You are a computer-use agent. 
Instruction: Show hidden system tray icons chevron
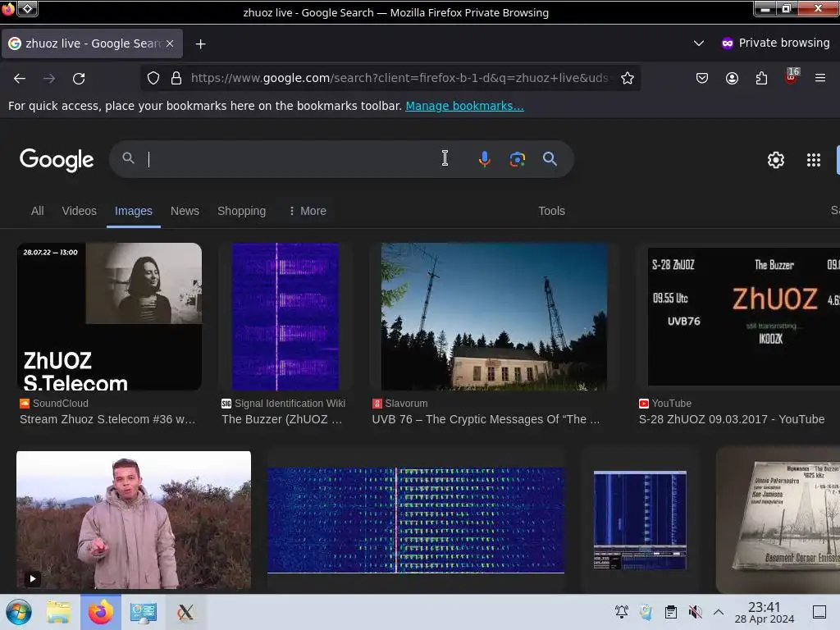[719, 612]
